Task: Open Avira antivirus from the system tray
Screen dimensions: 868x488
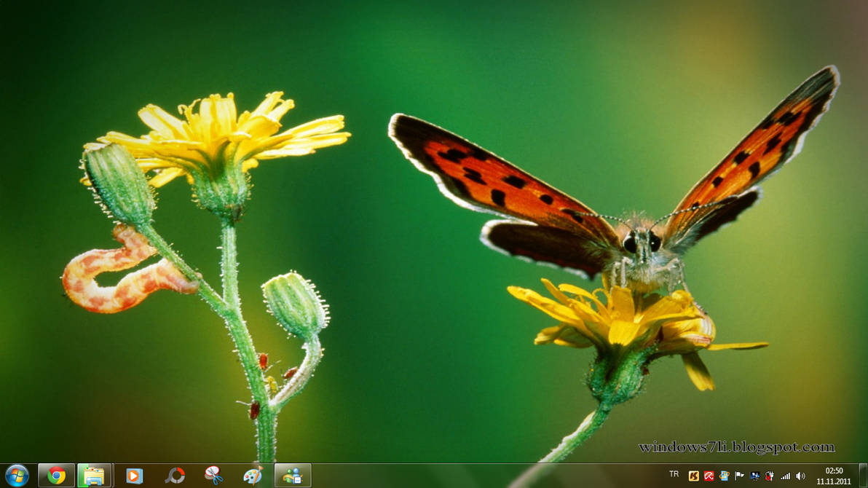Action: tap(709, 476)
